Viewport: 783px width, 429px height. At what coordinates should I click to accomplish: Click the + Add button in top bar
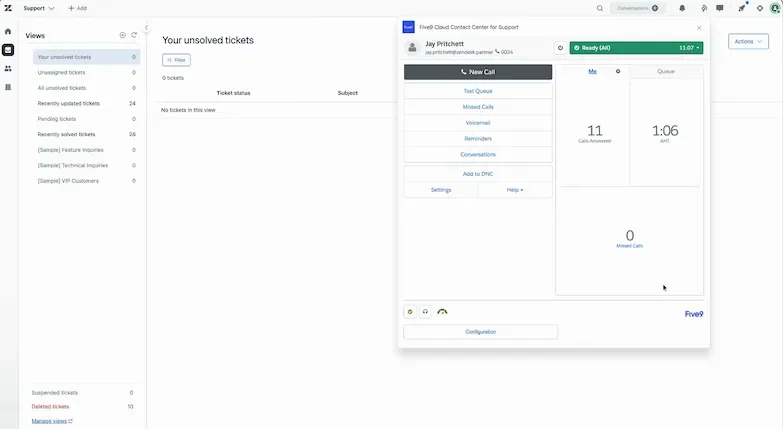[77, 8]
